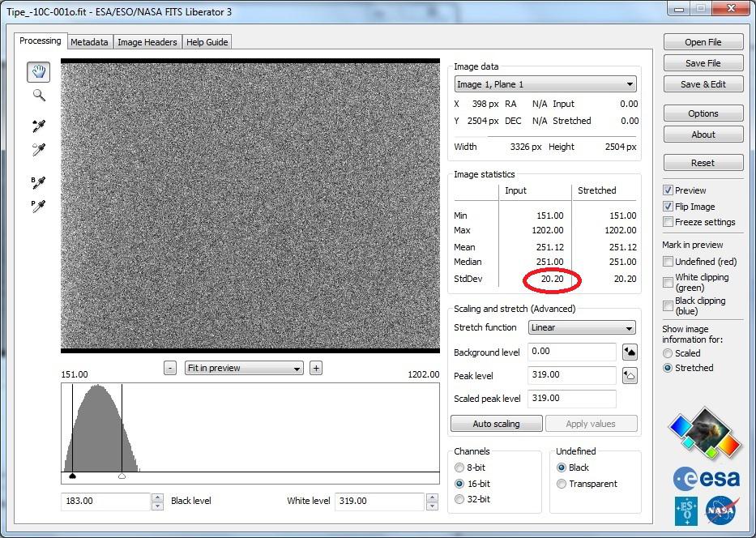This screenshot has width=756, height=538.
Task: Click the Scaled peak level input field
Action: [x=572, y=399]
